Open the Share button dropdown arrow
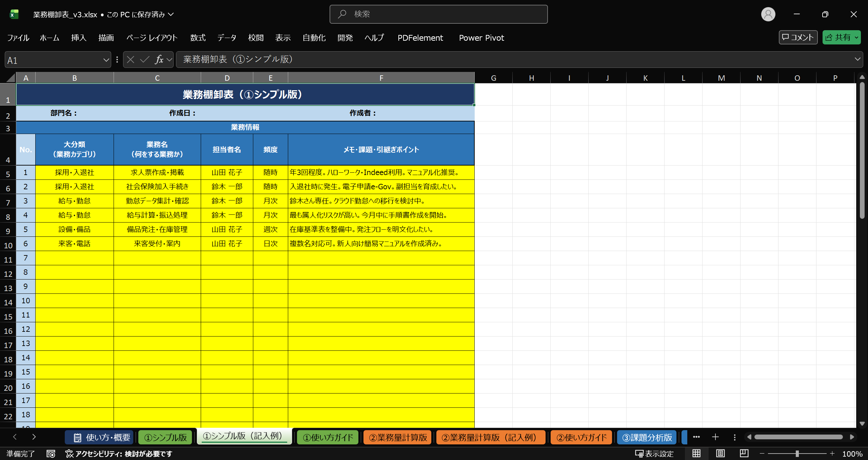The height and width of the screenshot is (460, 868). click(856, 38)
